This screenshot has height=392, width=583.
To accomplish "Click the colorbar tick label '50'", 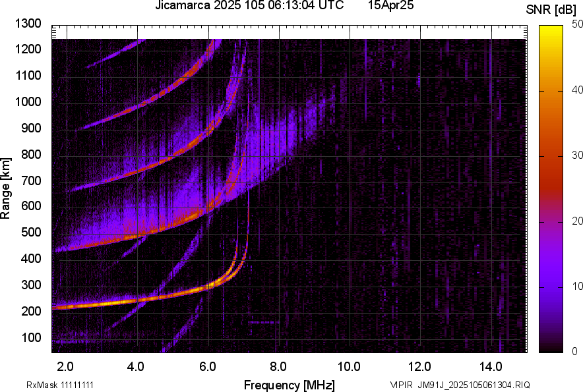I will point(577,24).
